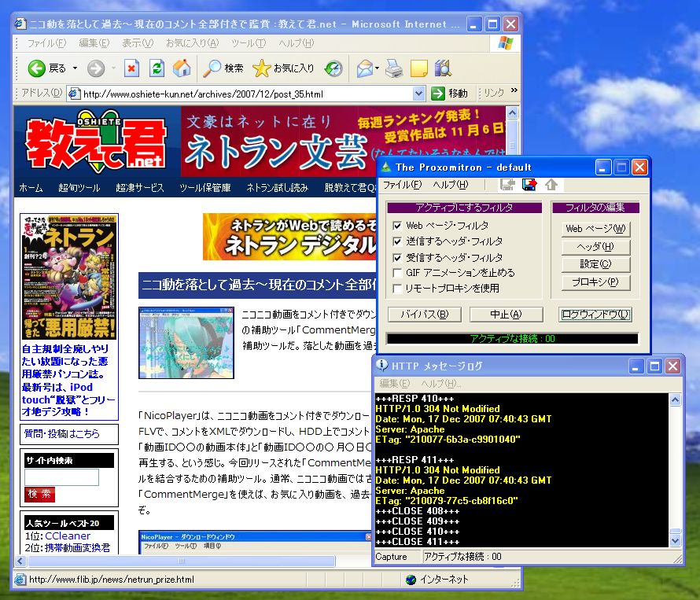The image size is (700, 600).
Task: Open the お気に入り(A) menu in Internet Explorer
Action: coord(193,43)
